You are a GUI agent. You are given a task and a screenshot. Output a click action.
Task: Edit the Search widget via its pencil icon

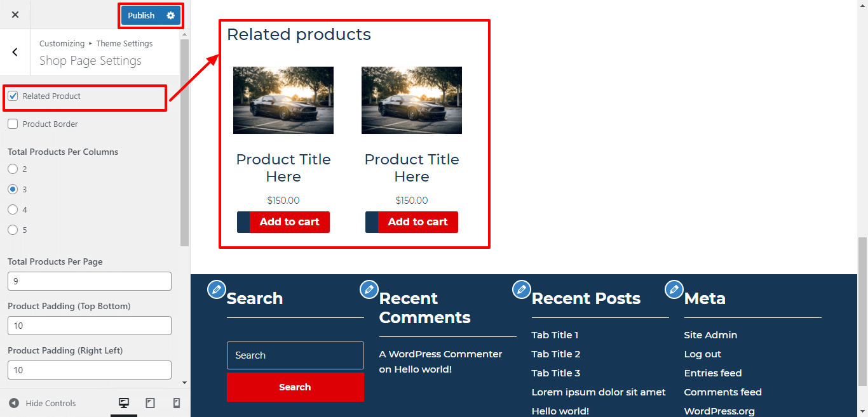coord(216,289)
